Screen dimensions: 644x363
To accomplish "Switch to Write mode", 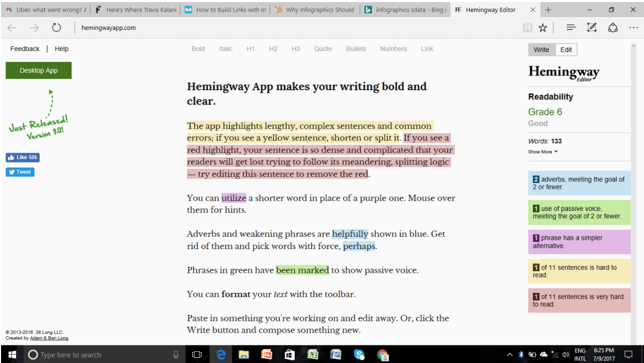I will 541,49.
